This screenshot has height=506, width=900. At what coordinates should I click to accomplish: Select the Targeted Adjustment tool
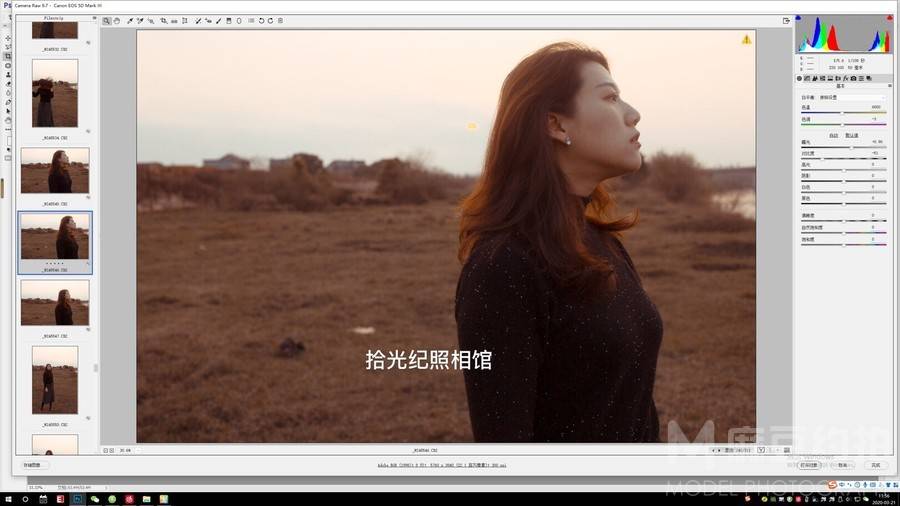[151, 21]
